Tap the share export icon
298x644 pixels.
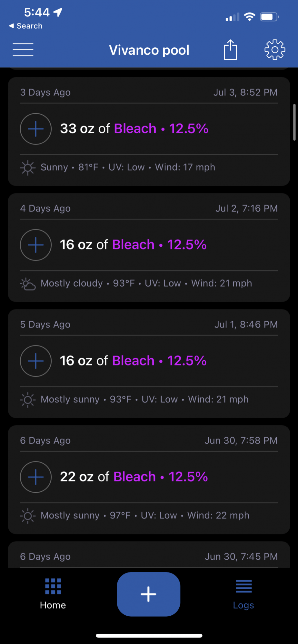point(230,50)
